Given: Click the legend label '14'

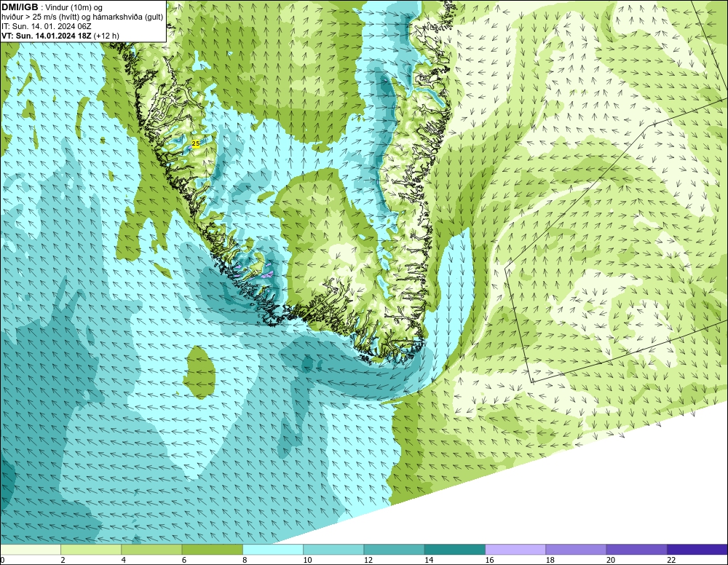Looking at the screenshot, I should point(429,561).
